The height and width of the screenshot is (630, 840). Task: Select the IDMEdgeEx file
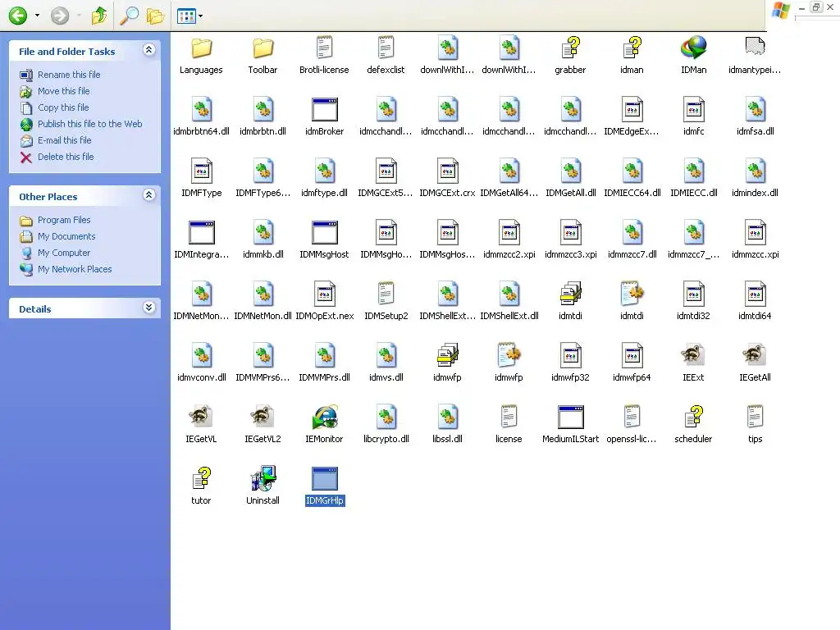tap(632, 116)
